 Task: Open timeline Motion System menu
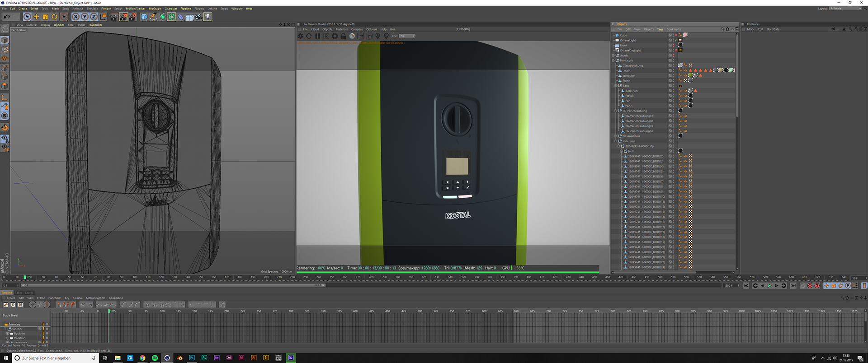point(95,298)
